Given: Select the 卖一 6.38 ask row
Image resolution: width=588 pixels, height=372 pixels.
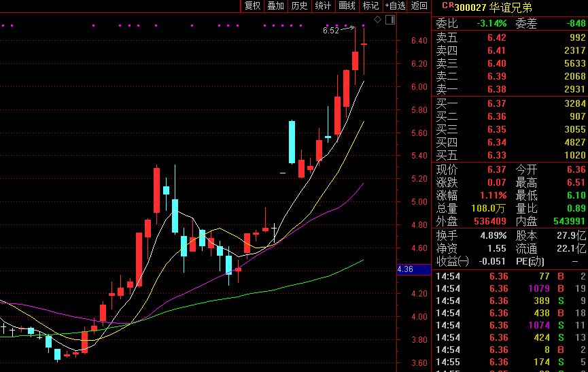Looking at the screenshot, I should (x=510, y=89).
